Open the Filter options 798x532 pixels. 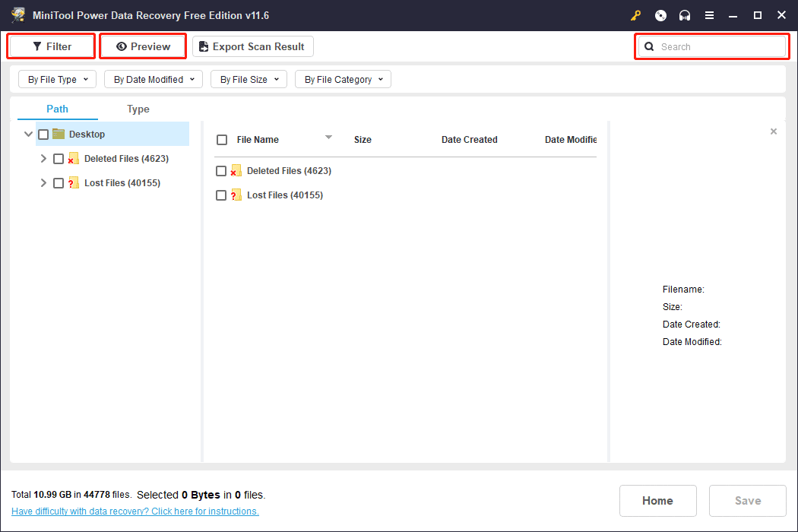point(52,46)
